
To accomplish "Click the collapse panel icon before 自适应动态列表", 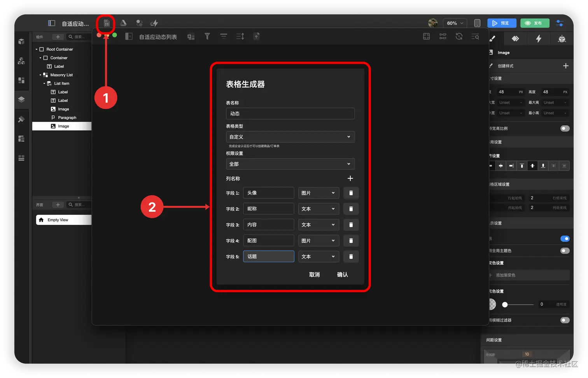I will (129, 37).
